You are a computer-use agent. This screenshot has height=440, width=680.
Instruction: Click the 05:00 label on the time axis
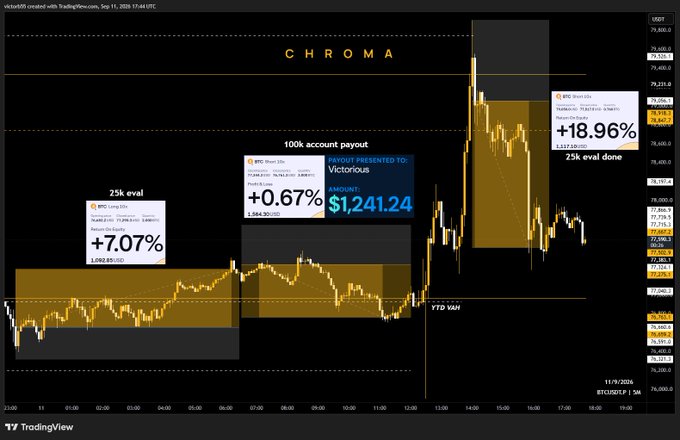pos(195,408)
